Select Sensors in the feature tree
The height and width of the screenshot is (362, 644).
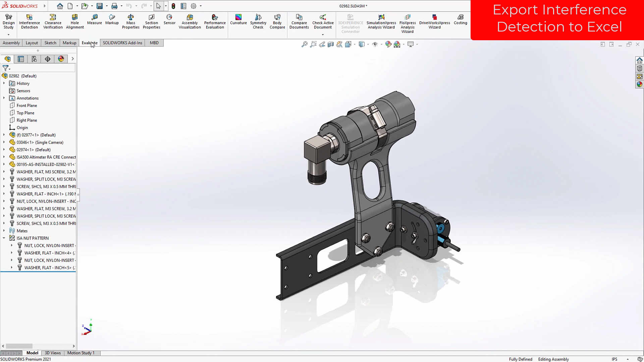[23, 91]
